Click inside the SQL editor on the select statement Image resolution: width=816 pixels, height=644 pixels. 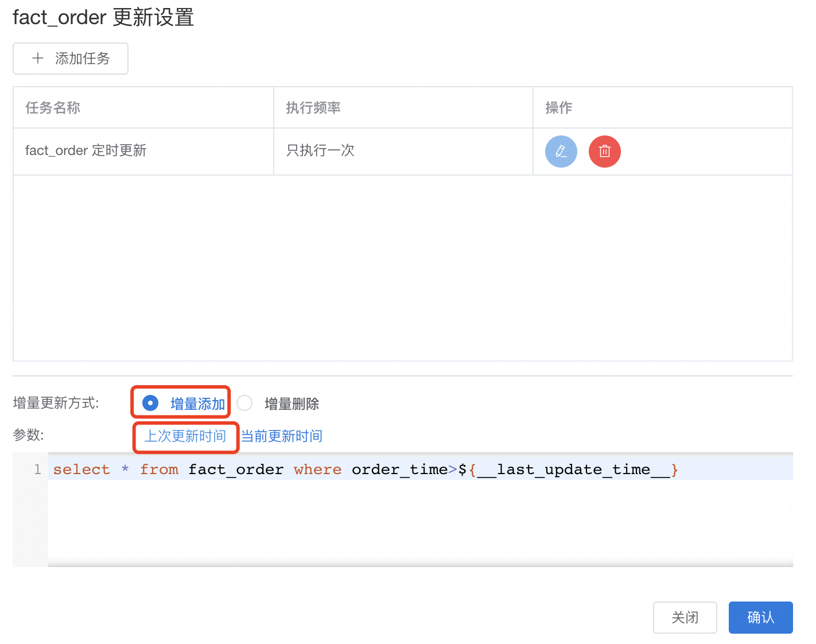click(366, 470)
